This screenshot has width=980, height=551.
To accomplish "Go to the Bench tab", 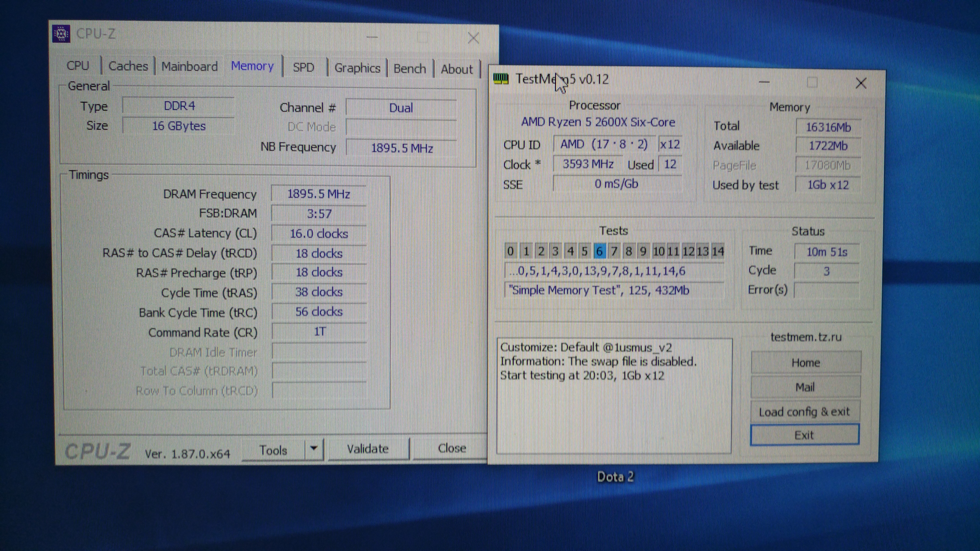I will (x=409, y=69).
